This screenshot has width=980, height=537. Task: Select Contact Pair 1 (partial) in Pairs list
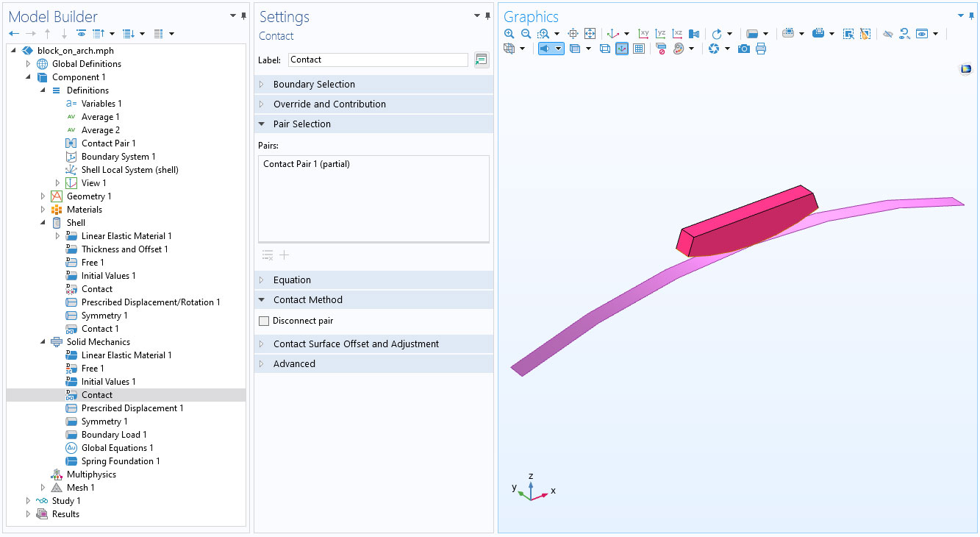(307, 164)
